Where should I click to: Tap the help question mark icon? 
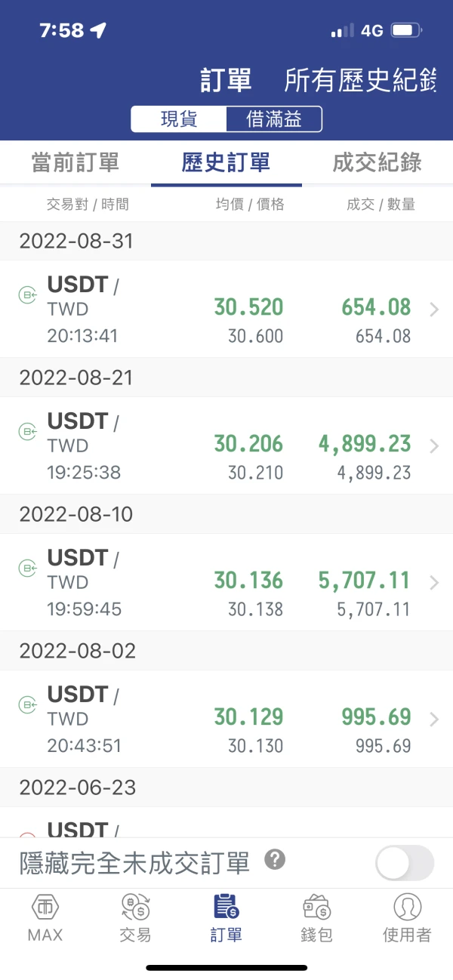click(x=275, y=860)
